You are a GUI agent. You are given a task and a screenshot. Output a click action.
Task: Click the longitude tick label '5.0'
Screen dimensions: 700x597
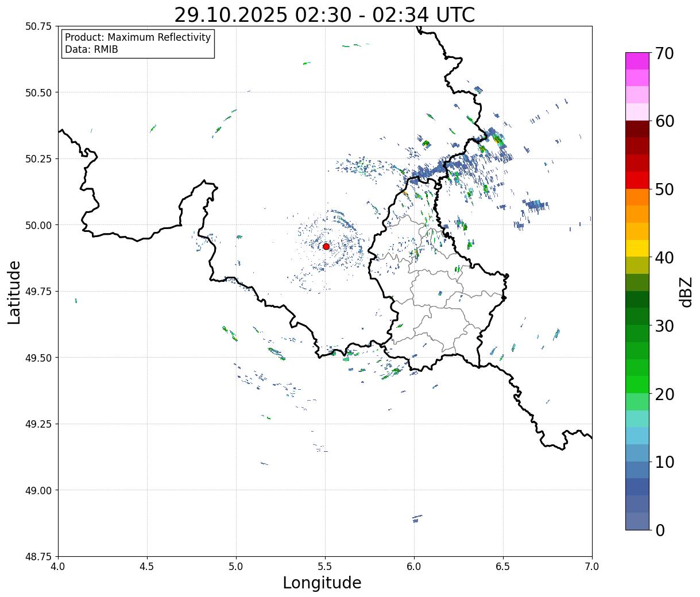pos(236,567)
